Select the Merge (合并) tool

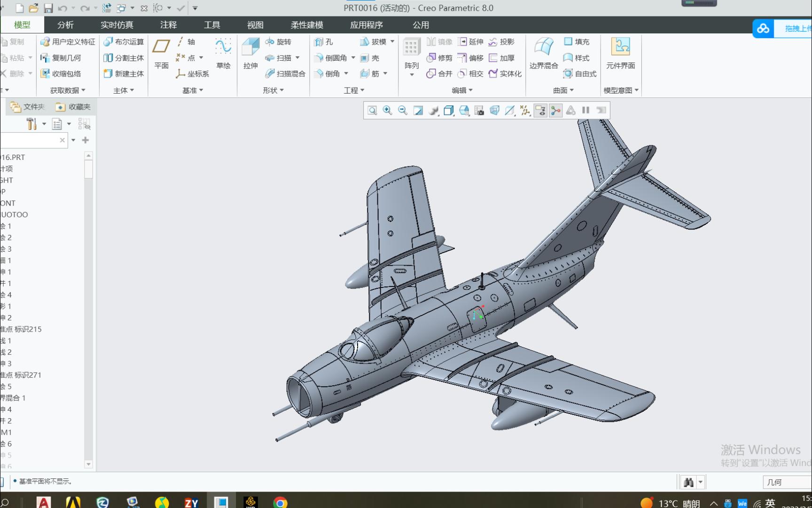pos(439,74)
